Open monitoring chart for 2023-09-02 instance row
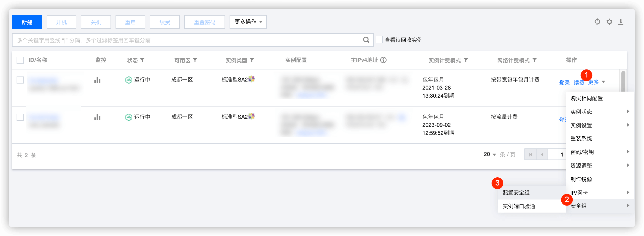 97,117
